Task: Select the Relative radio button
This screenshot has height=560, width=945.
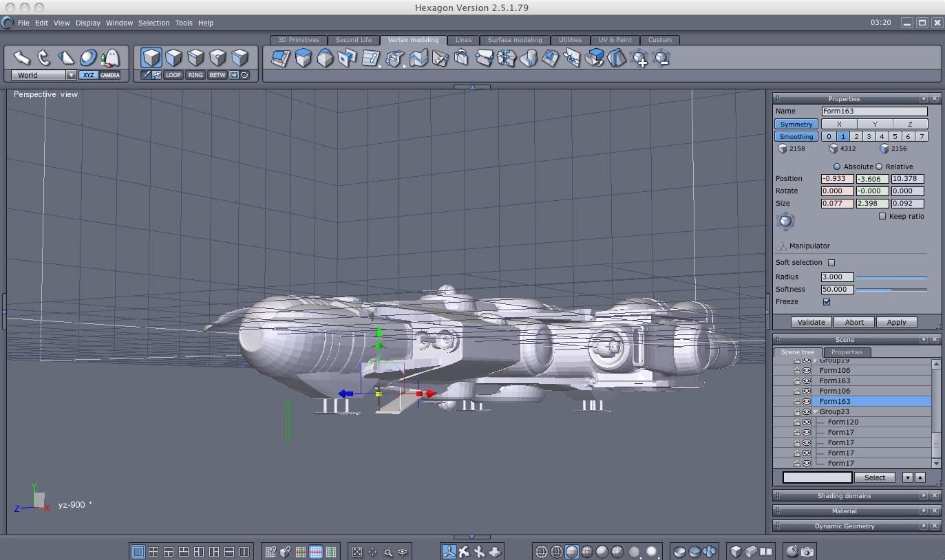Action: [x=879, y=166]
